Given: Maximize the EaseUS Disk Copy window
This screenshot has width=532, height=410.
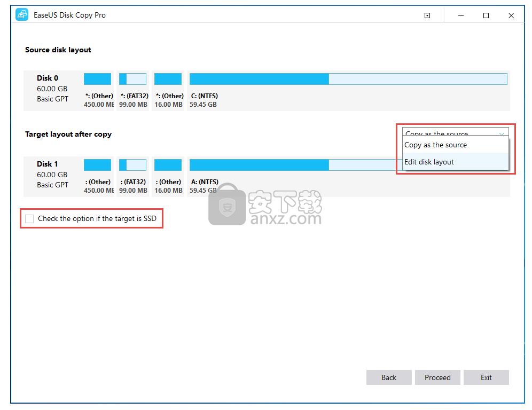Looking at the screenshot, I should (486, 15).
